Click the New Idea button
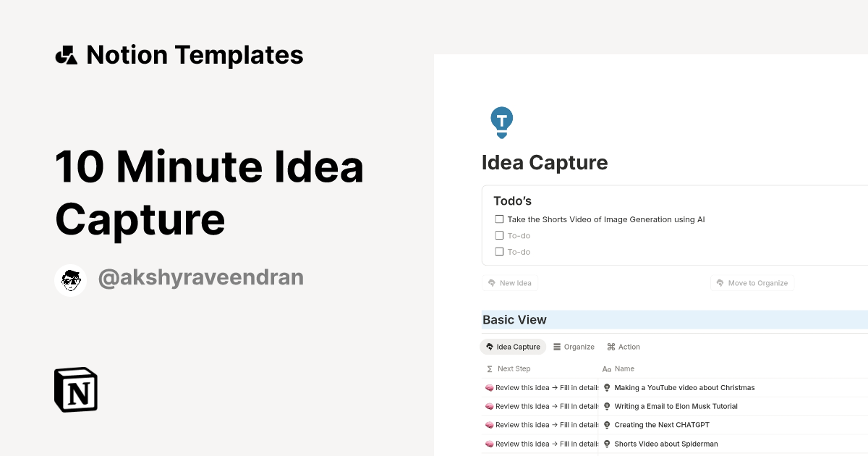Viewport: 868px width, 456px height. coord(510,283)
